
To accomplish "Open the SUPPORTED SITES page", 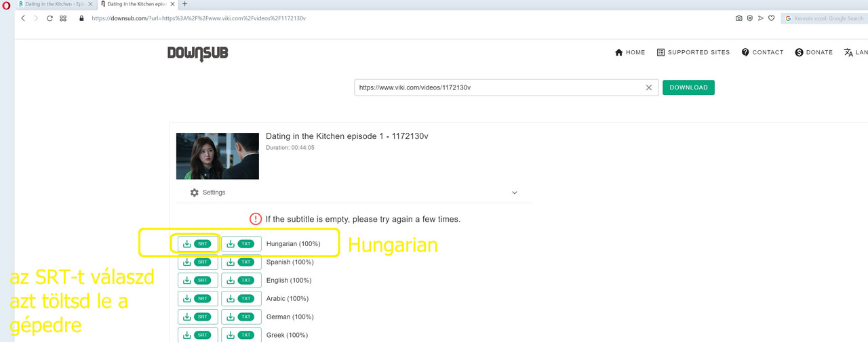I will click(693, 52).
